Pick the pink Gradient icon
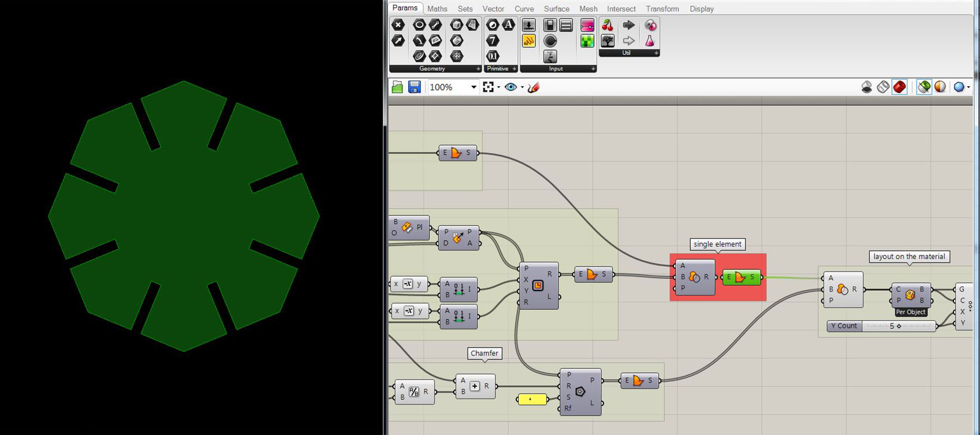This screenshot has height=435, width=980. coord(587,25)
